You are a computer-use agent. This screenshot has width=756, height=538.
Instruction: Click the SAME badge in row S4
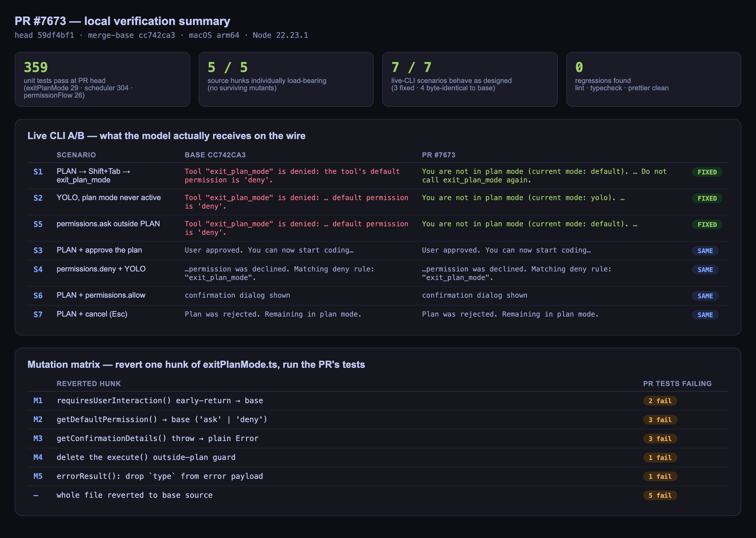[705, 270]
